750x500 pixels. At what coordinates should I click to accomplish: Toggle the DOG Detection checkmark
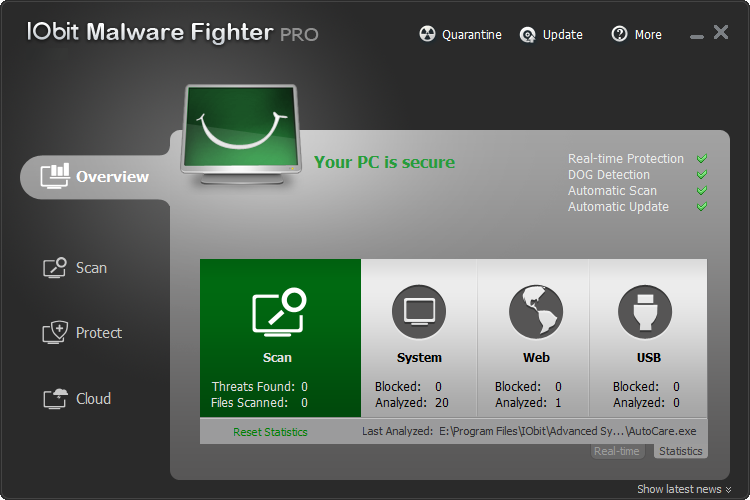click(702, 175)
